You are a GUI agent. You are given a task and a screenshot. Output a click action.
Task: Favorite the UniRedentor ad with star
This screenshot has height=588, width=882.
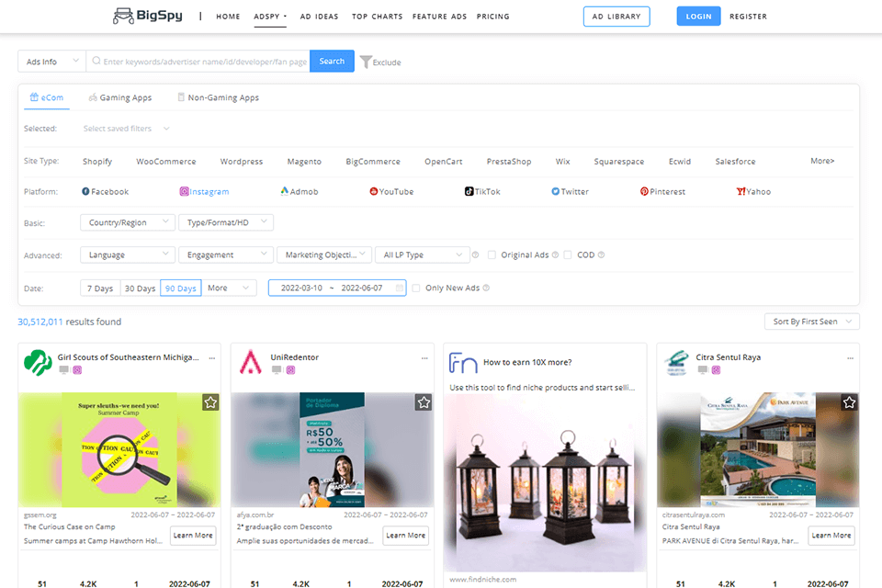coord(424,402)
